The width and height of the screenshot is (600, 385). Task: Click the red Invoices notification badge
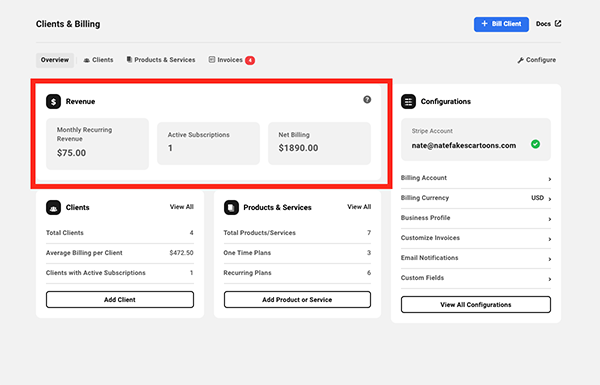tap(250, 60)
